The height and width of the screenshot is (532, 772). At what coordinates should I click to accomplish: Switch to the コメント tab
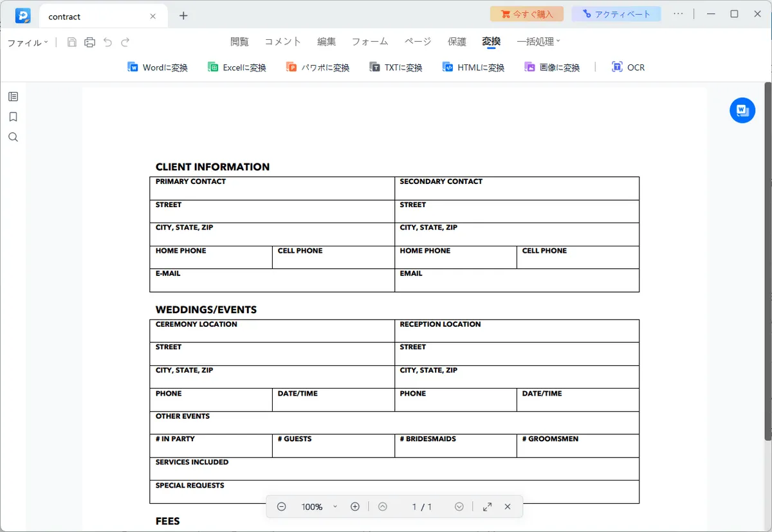tap(283, 42)
